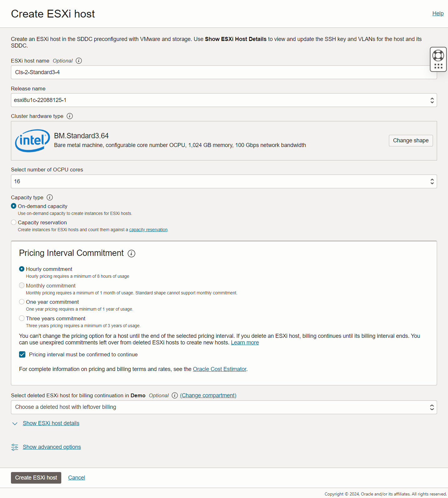
Task: Click the Create ESXi host button
Action: (x=36, y=478)
